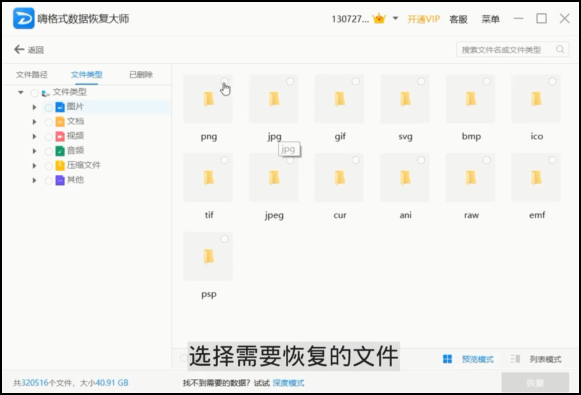Switch to the 文件类型 tab
The image size is (581, 395).
[86, 74]
